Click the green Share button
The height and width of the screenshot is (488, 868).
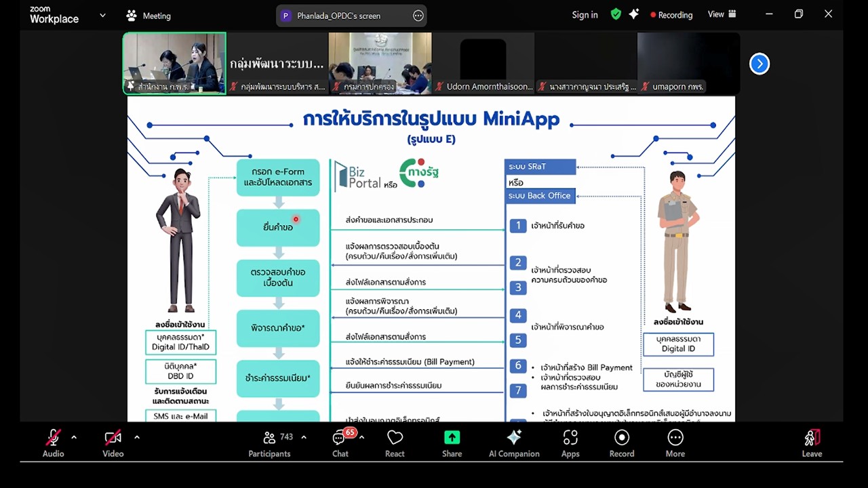[x=452, y=443]
